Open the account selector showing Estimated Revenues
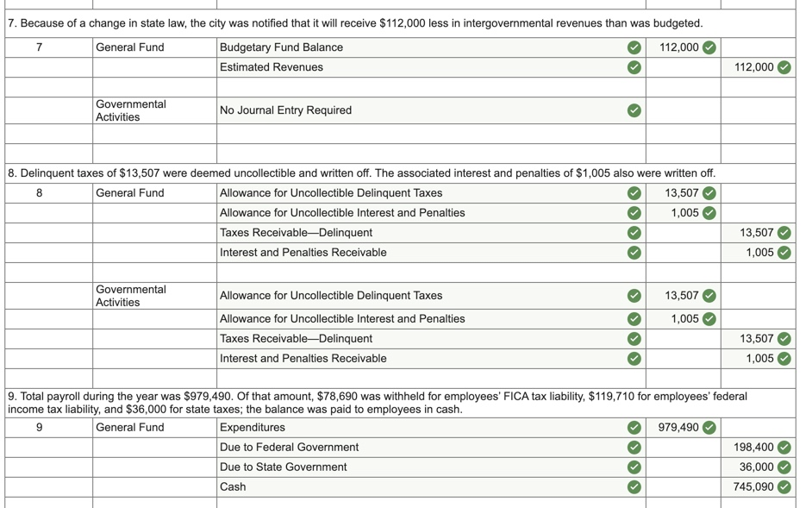 422,66
